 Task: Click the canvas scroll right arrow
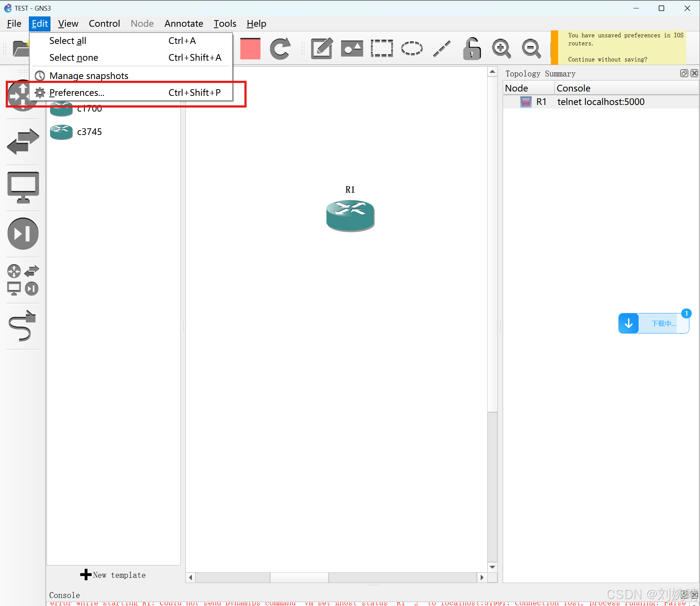(482, 577)
